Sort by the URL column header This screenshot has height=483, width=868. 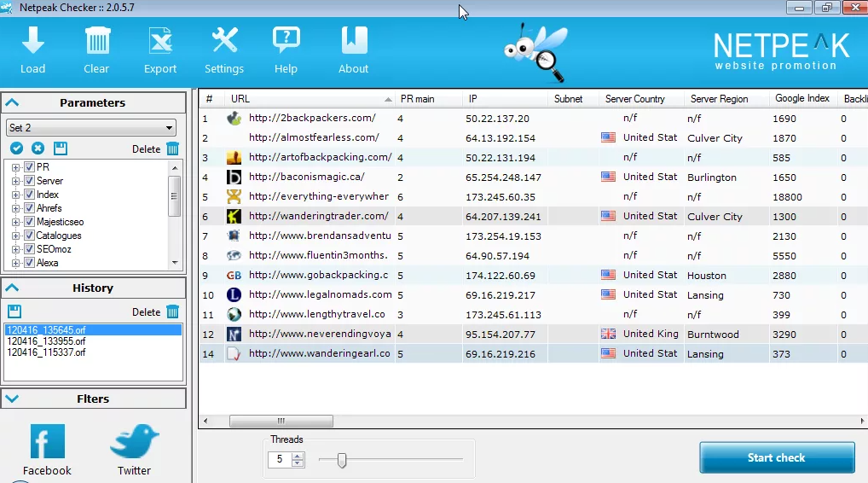310,99
